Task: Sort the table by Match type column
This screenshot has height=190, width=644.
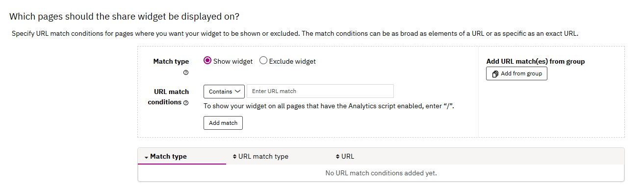Action: [168, 157]
